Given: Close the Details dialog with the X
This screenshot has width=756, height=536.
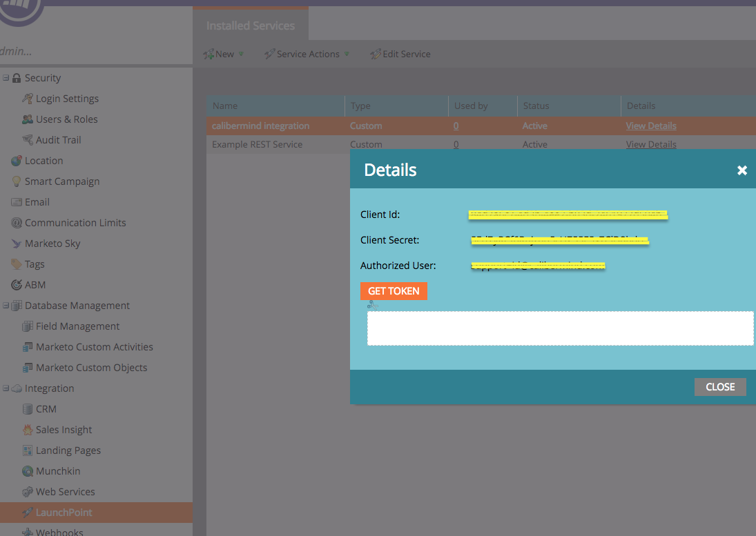Looking at the screenshot, I should [x=742, y=170].
